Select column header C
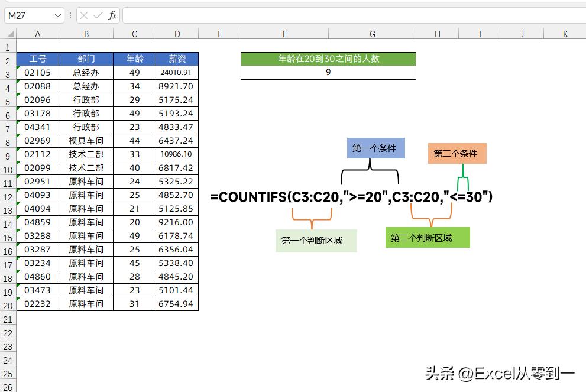Screen dimensions: 586x392 [134, 33]
